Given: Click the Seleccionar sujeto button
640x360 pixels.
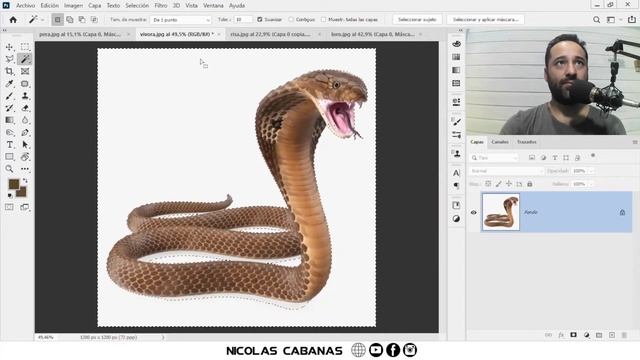Looking at the screenshot, I should click(417, 20).
